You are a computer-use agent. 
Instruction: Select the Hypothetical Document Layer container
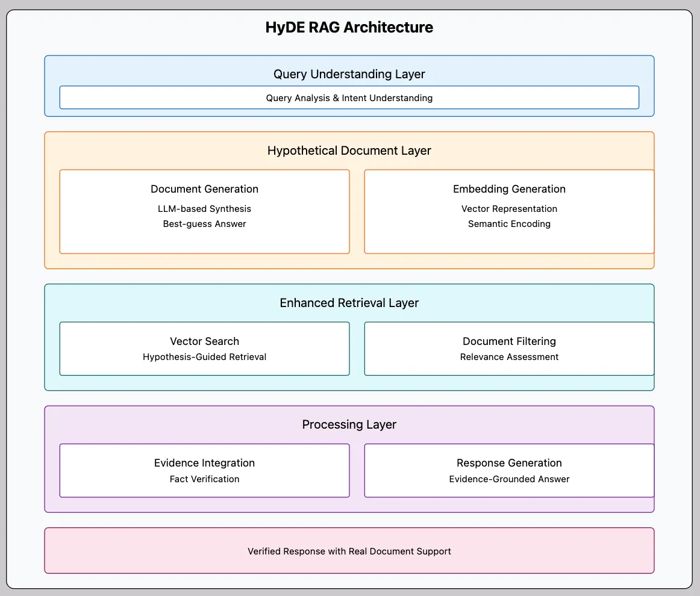click(x=349, y=151)
